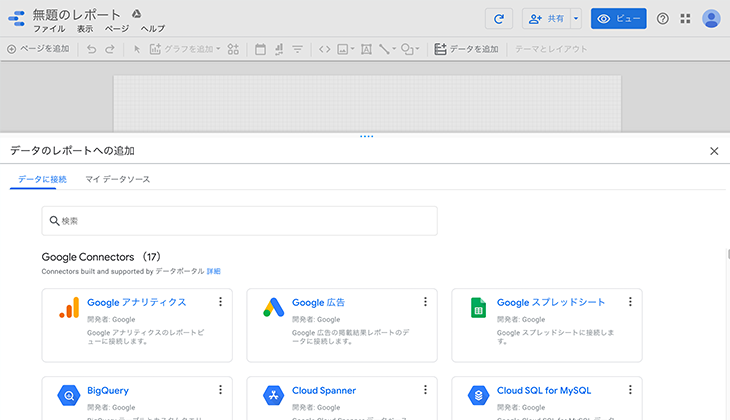Screen dimensions: 730x420
Task: Open more options for Cloud Spanner
Action: point(425,390)
